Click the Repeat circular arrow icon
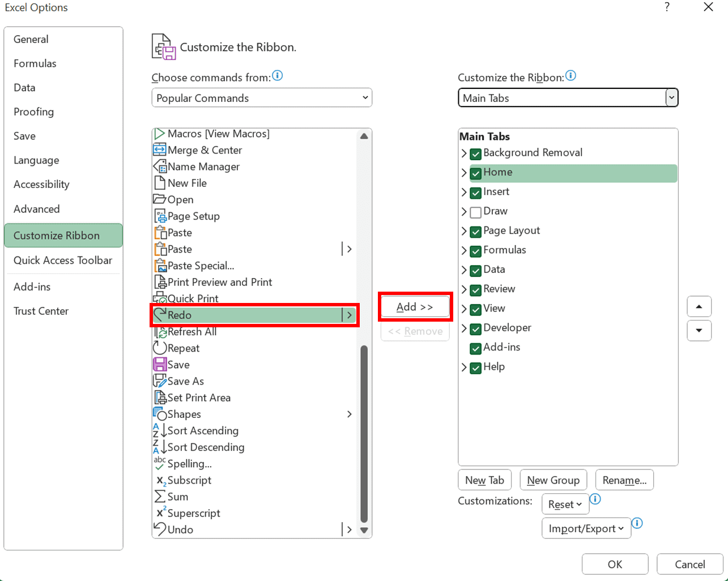Viewport: 728px width, 581px height. [160, 348]
